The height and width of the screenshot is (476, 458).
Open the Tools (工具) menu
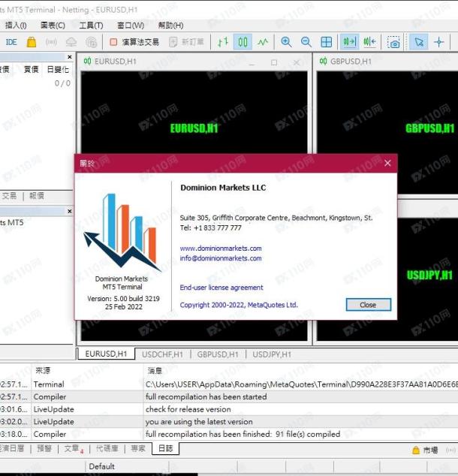coord(91,26)
